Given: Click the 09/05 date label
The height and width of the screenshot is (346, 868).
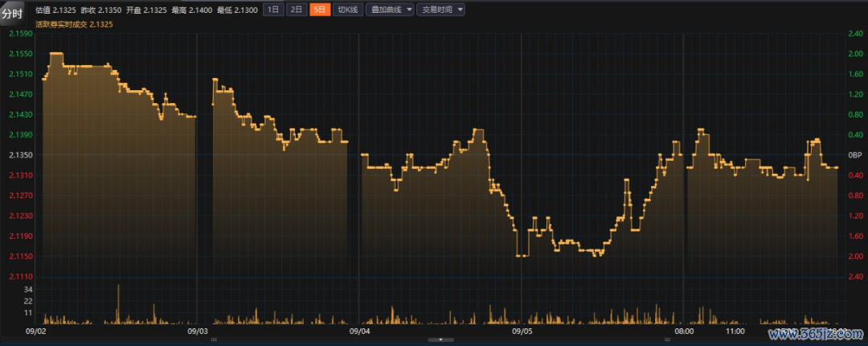Looking at the screenshot, I should (x=522, y=331).
